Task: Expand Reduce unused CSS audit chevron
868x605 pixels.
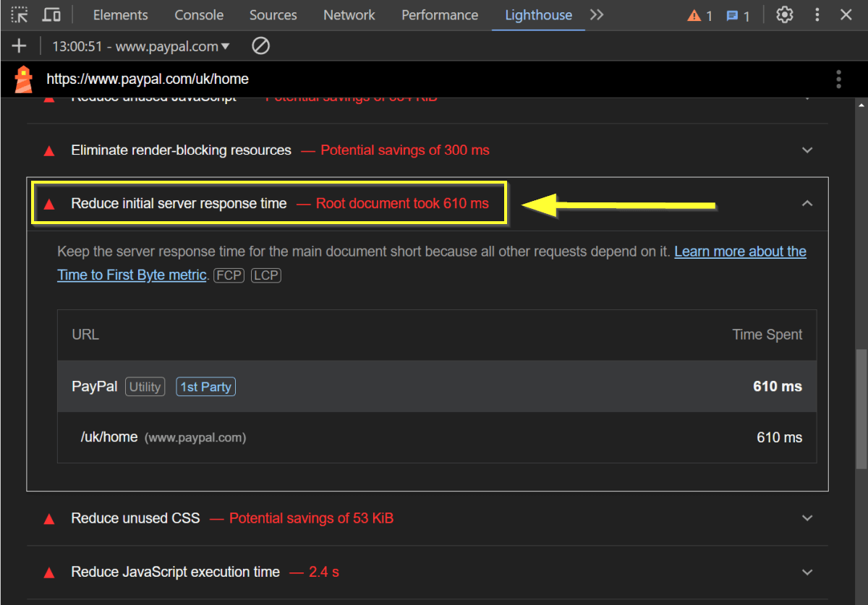Action: pyautogui.click(x=807, y=518)
